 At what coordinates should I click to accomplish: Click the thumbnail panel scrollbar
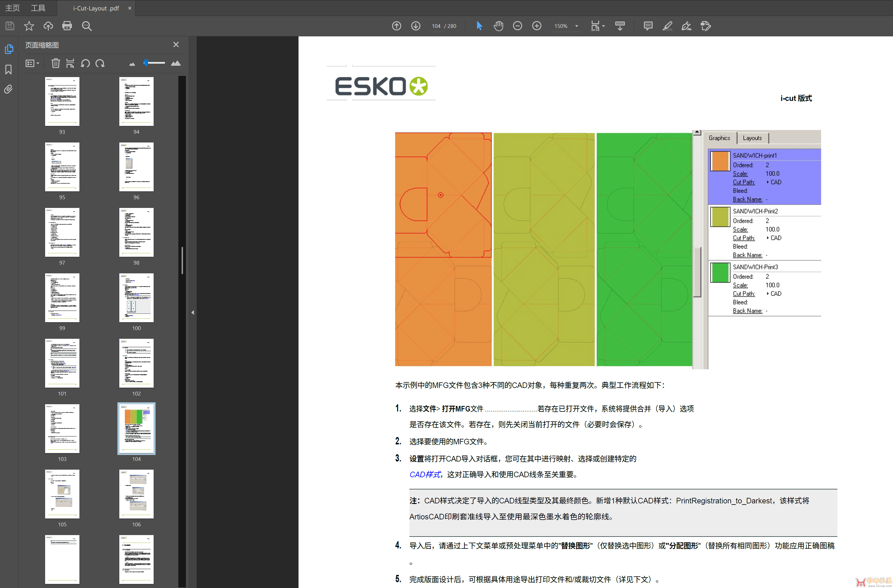(182, 260)
